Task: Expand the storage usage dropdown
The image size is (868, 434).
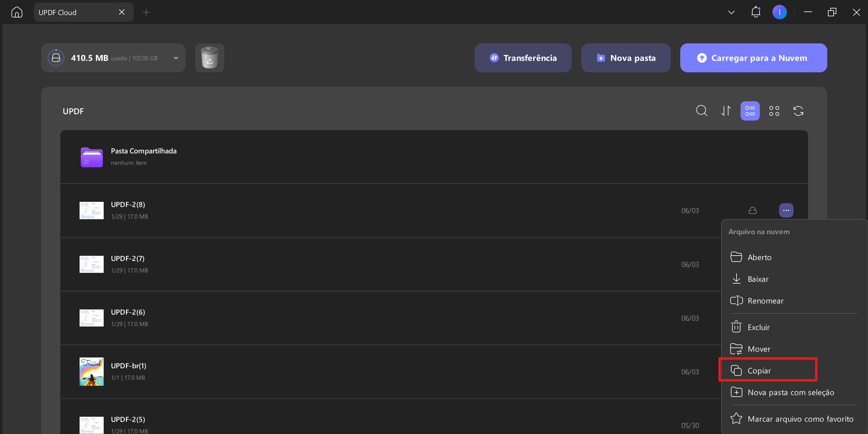Action: (x=176, y=58)
